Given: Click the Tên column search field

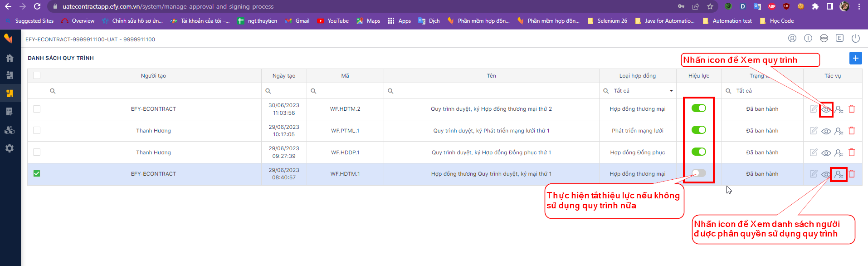Looking at the screenshot, I should [492, 91].
